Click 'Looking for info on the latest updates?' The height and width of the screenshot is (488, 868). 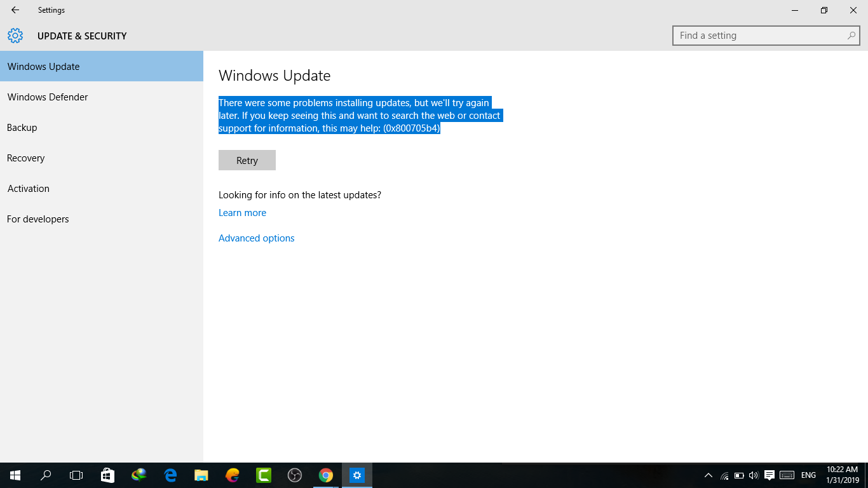click(x=300, y=195)
